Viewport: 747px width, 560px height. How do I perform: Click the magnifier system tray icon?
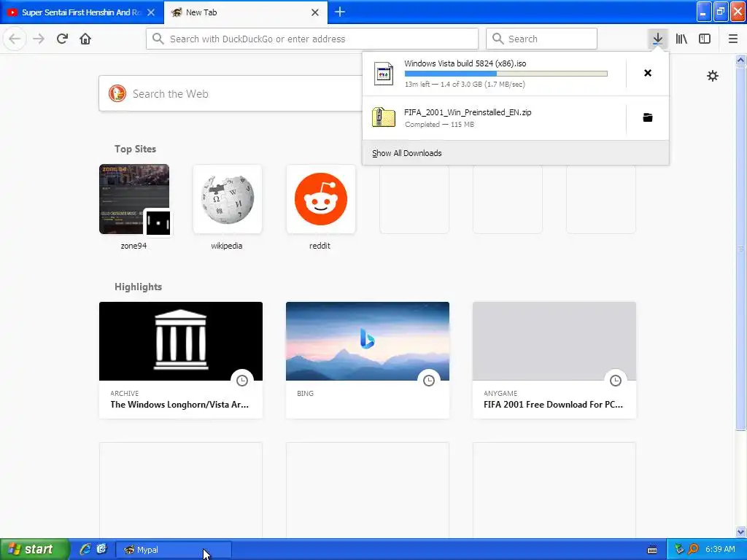tap(693, 549)
